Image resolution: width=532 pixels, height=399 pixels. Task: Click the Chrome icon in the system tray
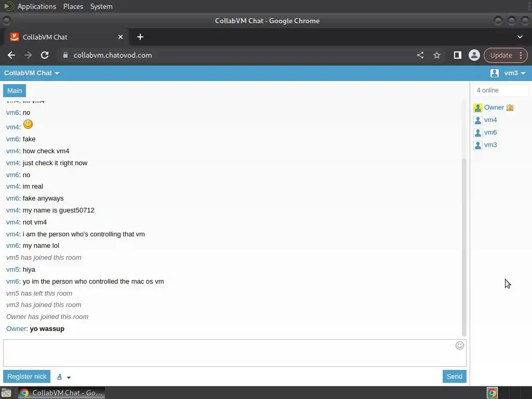492,393
